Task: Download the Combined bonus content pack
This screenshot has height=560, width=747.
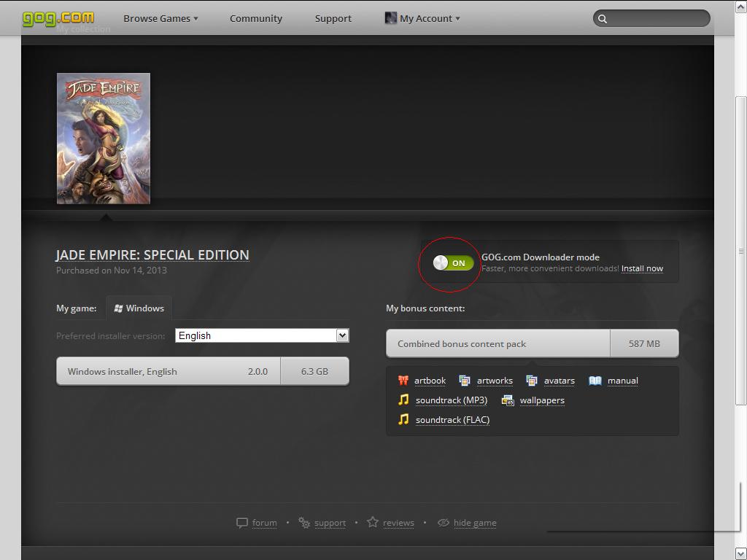Action: 532,343
